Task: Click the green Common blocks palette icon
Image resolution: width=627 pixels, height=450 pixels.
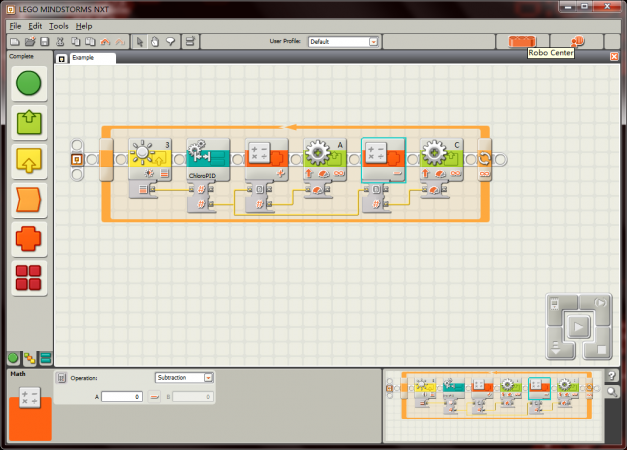Action: [x=30, y=83]
